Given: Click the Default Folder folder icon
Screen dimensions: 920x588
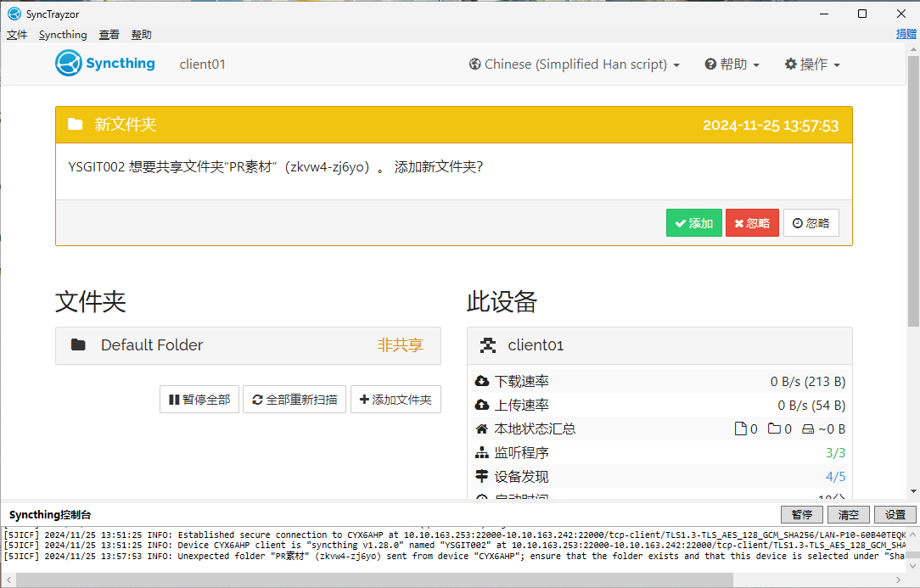Looking at the screenshot, I should (78, 344).
